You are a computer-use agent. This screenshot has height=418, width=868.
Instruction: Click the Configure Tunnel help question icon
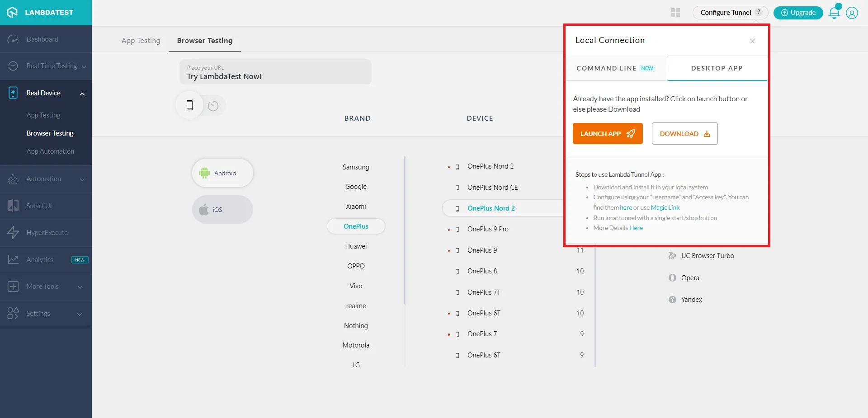tap(759, 12)
